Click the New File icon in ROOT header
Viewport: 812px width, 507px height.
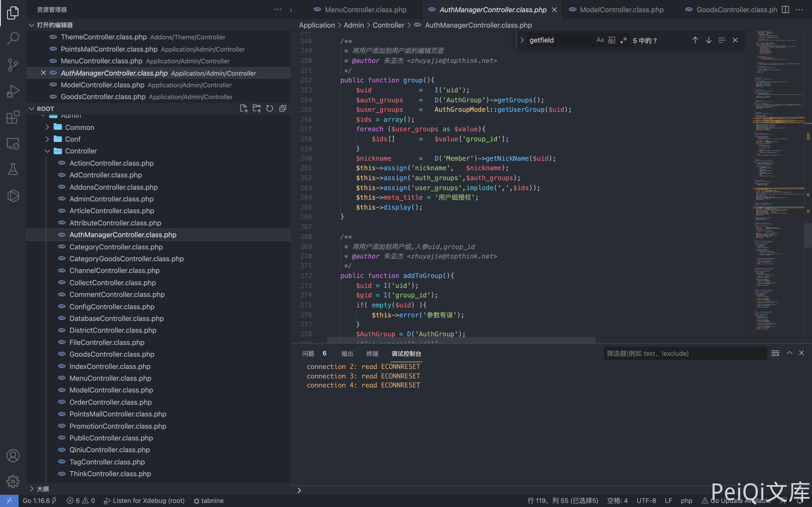click(x=244, y=109)
